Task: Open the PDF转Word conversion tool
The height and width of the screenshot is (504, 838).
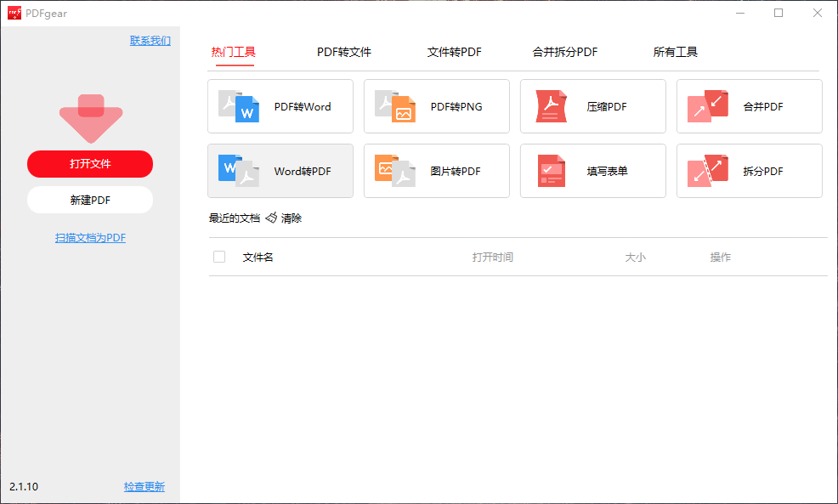Action: (x=280, y=106)
